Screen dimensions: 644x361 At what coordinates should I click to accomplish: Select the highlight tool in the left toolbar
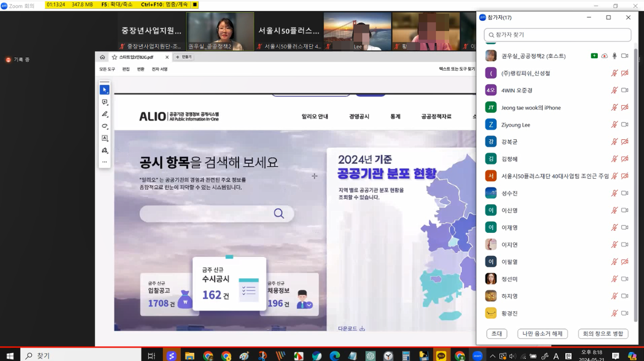click(105, 126)
